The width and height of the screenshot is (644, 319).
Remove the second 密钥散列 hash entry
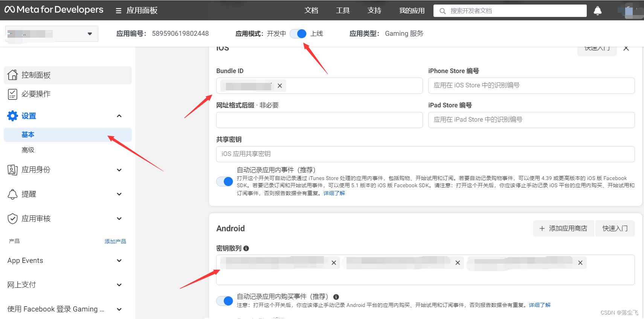(458, 263)
